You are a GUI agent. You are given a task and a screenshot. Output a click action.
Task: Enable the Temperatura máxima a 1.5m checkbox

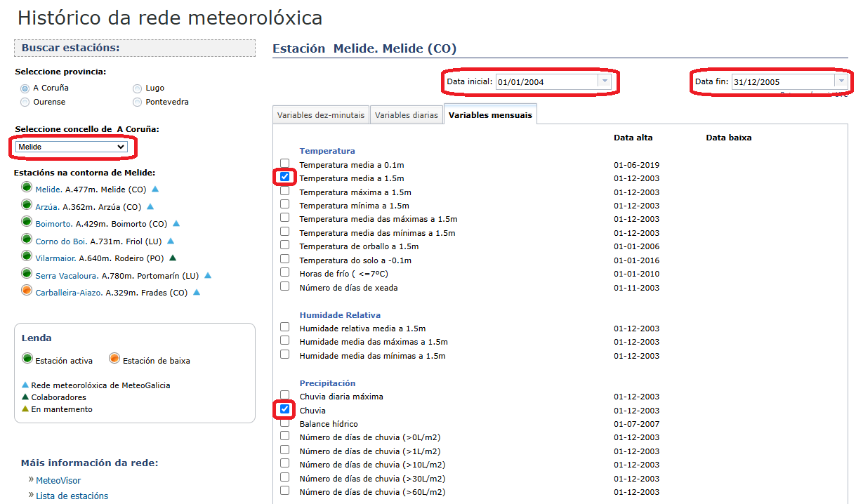pos(284,191)
